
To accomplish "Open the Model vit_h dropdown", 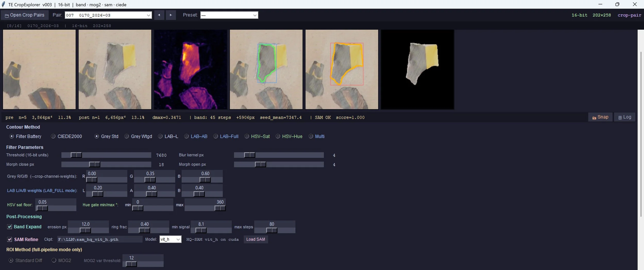I will [x=171, y=239].
